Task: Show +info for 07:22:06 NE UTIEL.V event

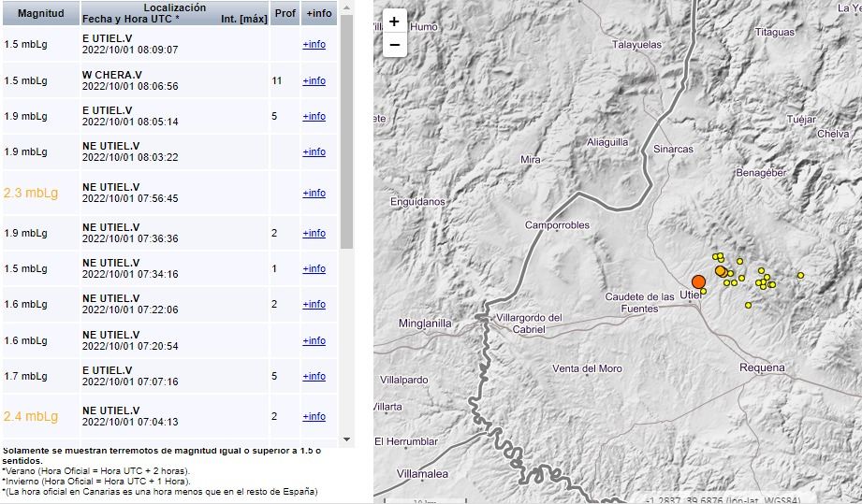Action: click(314, 304)
